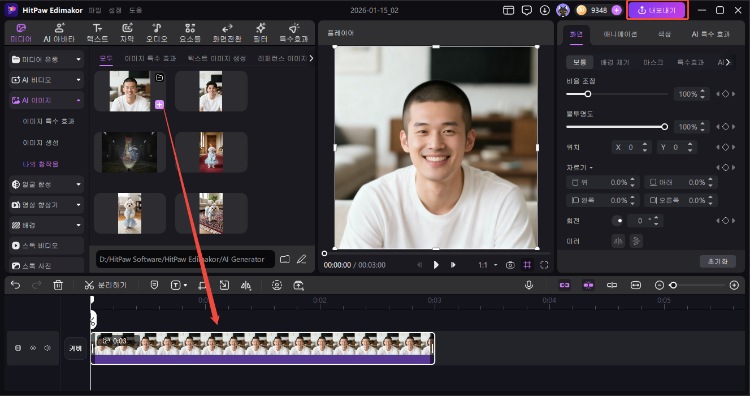Open the output folder next to path field

coord(285,259)
